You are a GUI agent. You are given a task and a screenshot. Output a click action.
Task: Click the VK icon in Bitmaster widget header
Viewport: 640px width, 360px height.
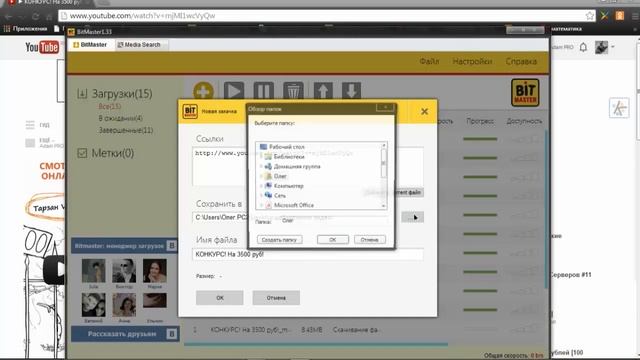pos(172,246)
